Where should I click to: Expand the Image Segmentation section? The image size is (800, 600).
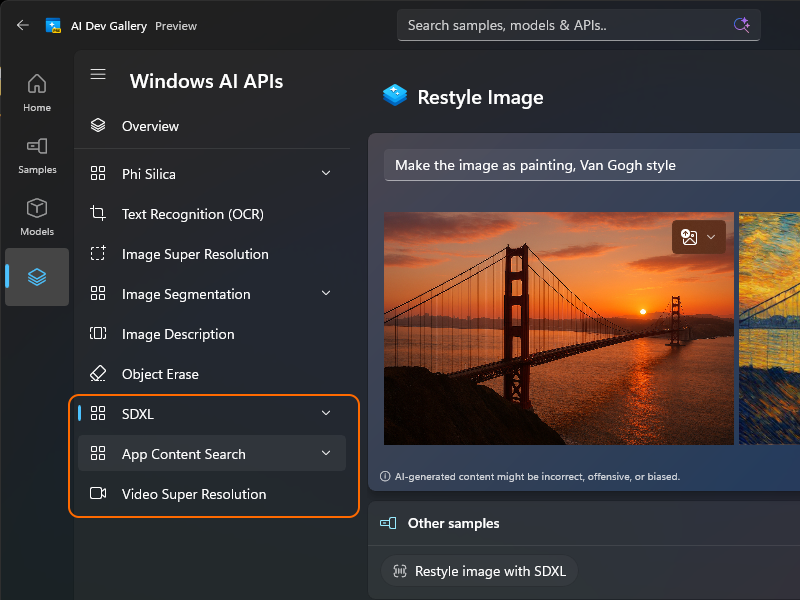coord(325,293)
